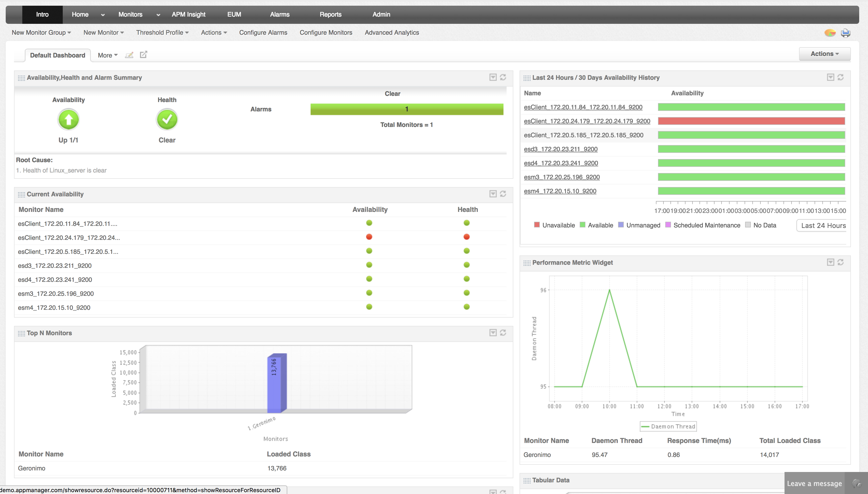Viewport: 868px width, 494px height.
Task: Refresh the Performance Metric Widget
Action: click(x=841, y=262)
